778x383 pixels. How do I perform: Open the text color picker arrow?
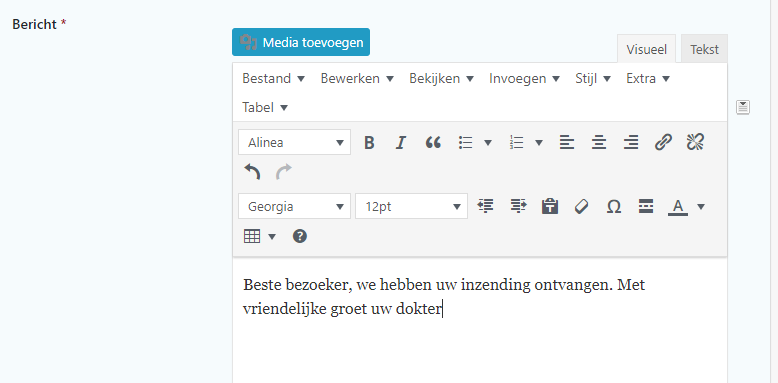(x=701, y=206)
